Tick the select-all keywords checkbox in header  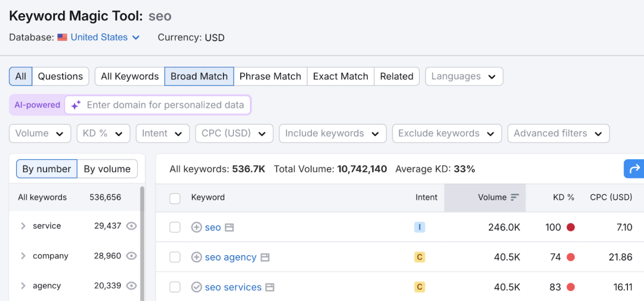(x=175, y=198)
